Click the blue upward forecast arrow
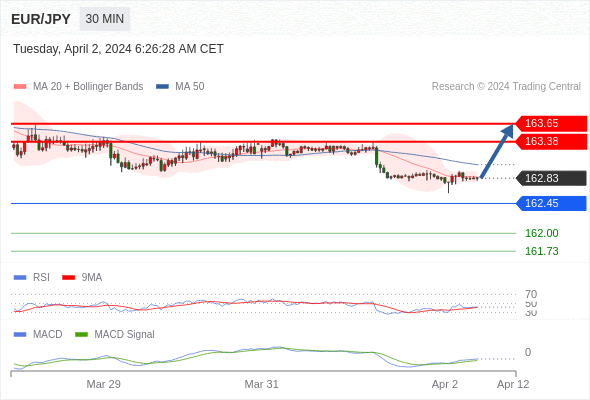The width and height of the screenshot is (590, 400). (497, 151)
